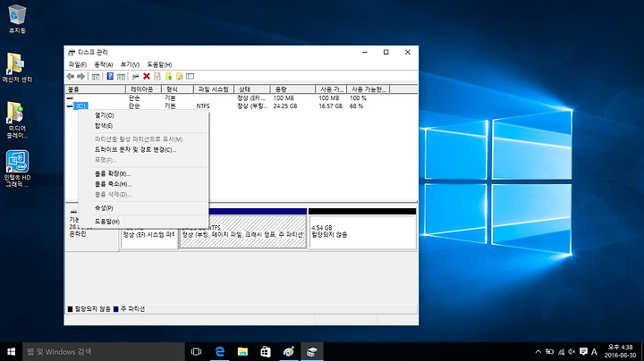Click the Back arrow in Disk Management toolbar
The height and width of the screenshot is (361, 644).
[71, 76]
